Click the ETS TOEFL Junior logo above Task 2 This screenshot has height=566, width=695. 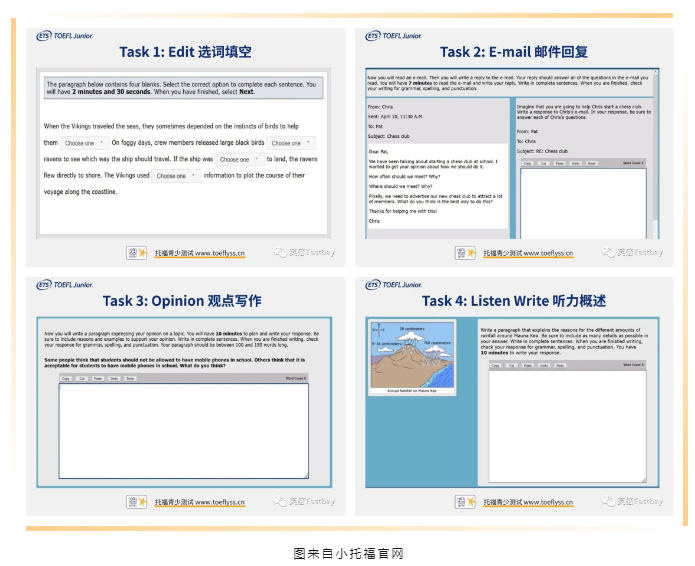click(394, 36)
